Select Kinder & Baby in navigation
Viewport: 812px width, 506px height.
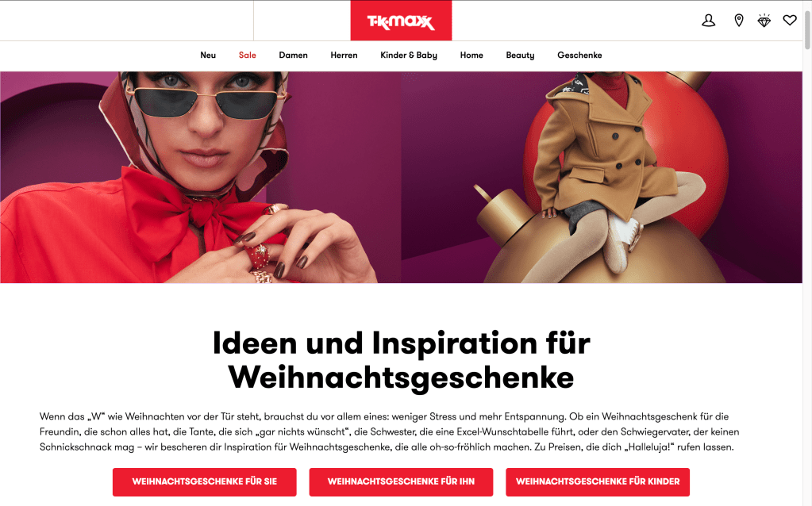(409, 56)
